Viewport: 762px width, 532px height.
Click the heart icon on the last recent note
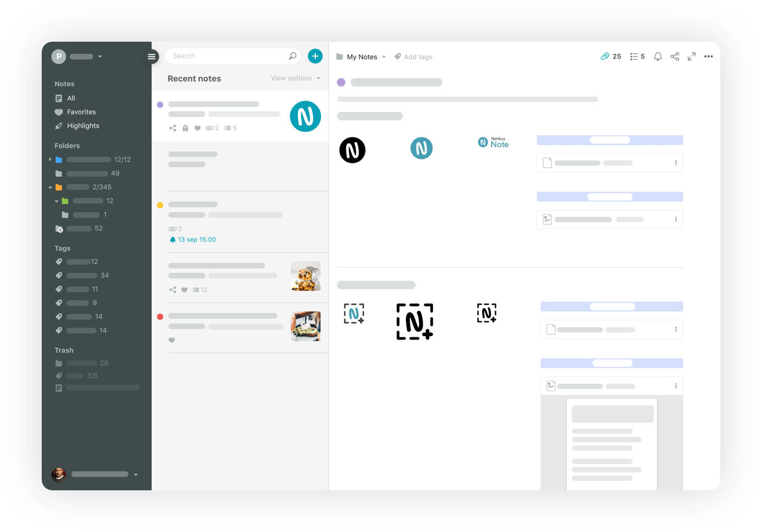(x=172, y=340)
